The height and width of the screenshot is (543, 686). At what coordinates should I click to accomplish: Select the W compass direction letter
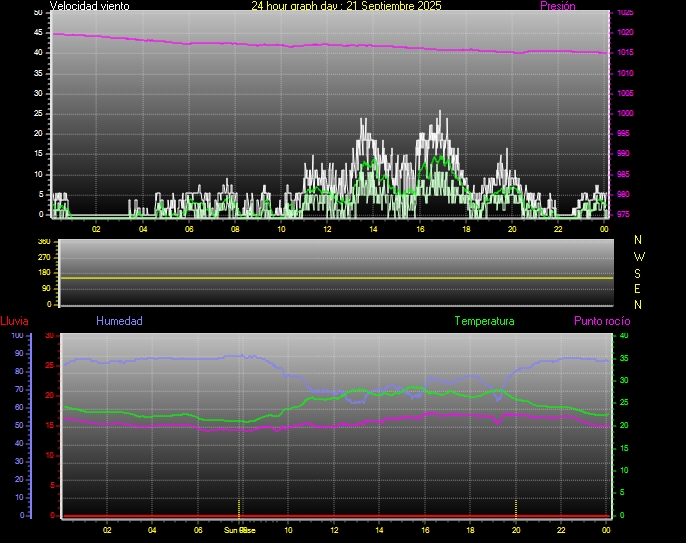pyautogui.click(x=639, y=256)
